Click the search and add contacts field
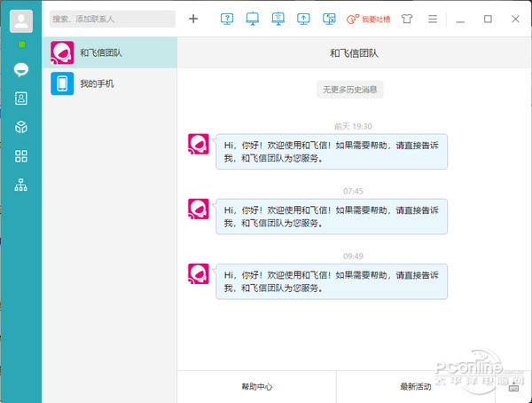532x403 pixels. (113, 19)
